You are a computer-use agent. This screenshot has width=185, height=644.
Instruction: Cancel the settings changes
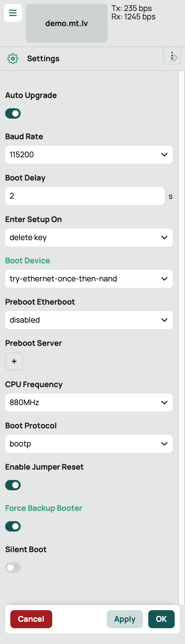pos(31,619)
